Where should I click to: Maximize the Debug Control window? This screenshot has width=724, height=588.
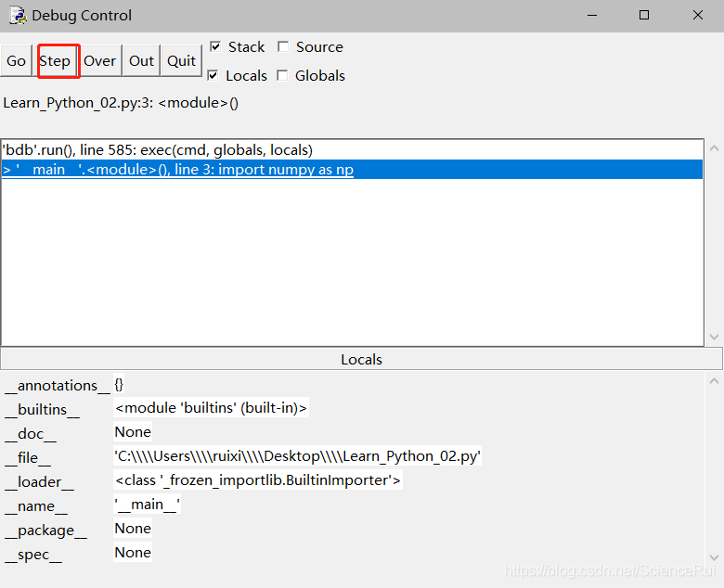coord(644,15)
